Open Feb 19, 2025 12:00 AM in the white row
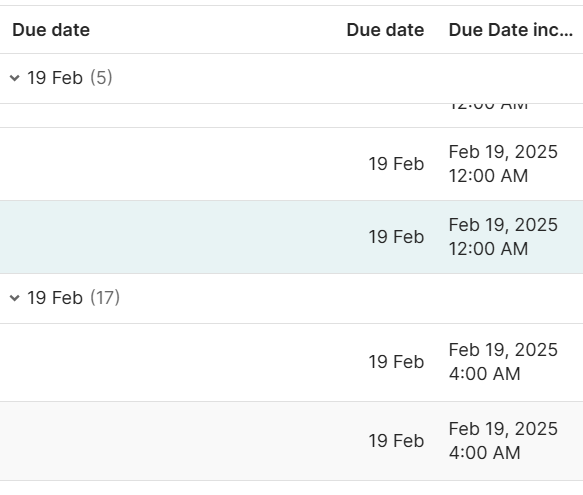 click(x=503, y=164)
